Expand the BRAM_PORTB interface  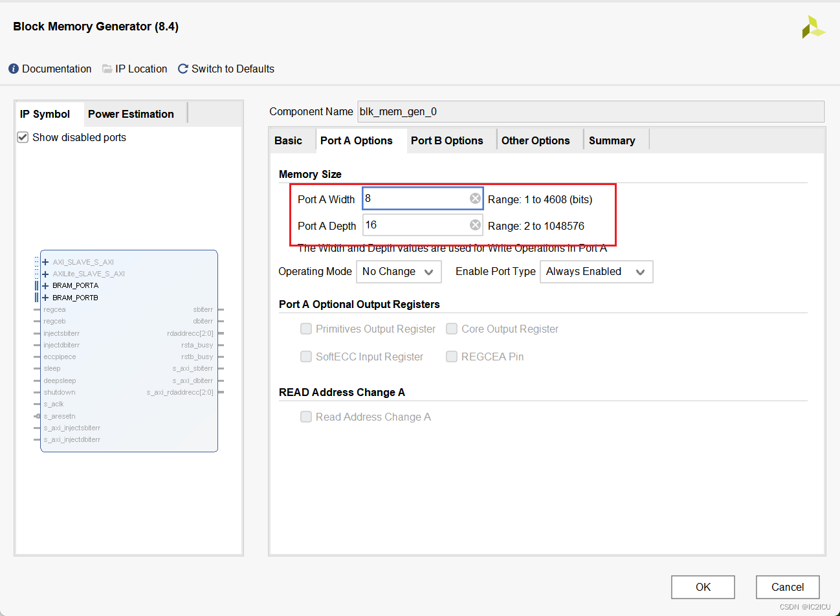click(x=45, y=298)
